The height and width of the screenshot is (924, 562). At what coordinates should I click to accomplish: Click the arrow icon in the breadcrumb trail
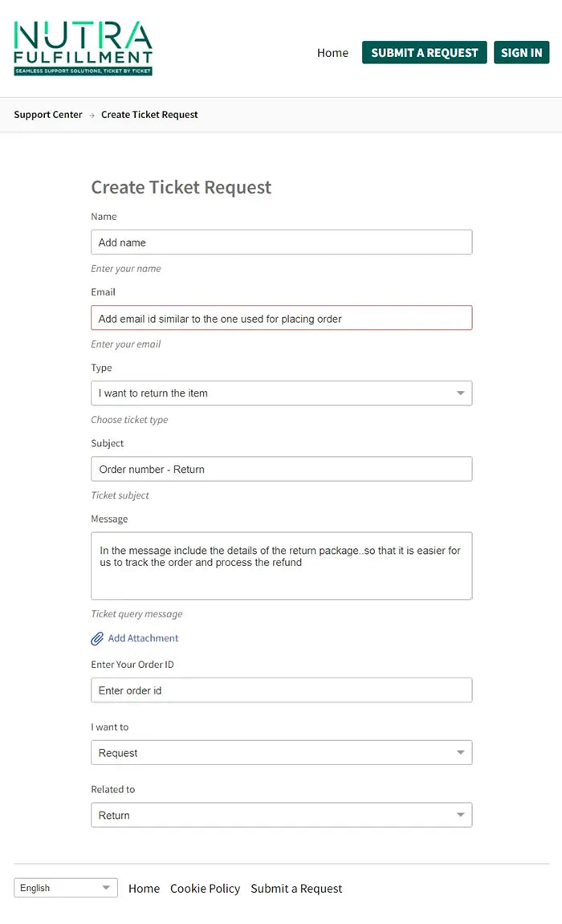coord(91,115)
